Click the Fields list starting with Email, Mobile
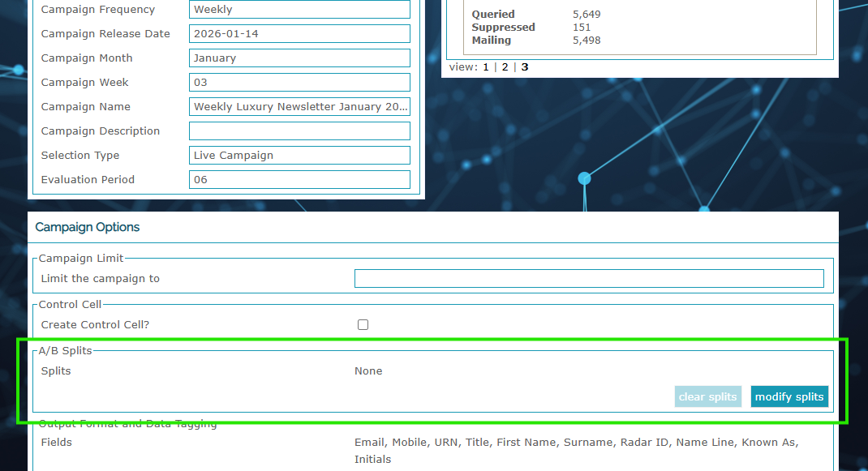This screenshot has width=868, height=471. [576, 451]
